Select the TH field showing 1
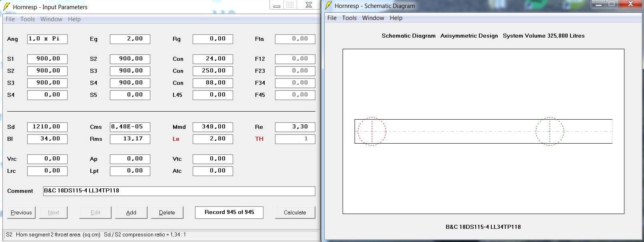Viewport: 644px width, 242px height. pos(295,139)
